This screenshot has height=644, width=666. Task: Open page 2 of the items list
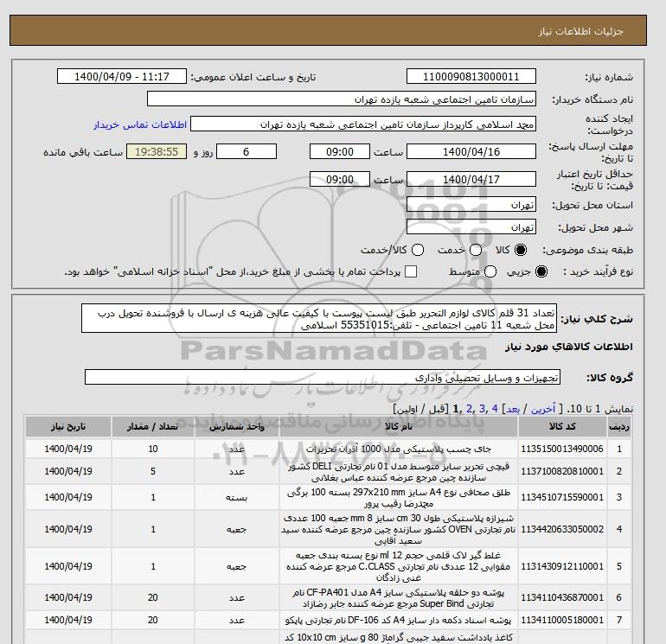pyautogui.click(x=469, y=409)
